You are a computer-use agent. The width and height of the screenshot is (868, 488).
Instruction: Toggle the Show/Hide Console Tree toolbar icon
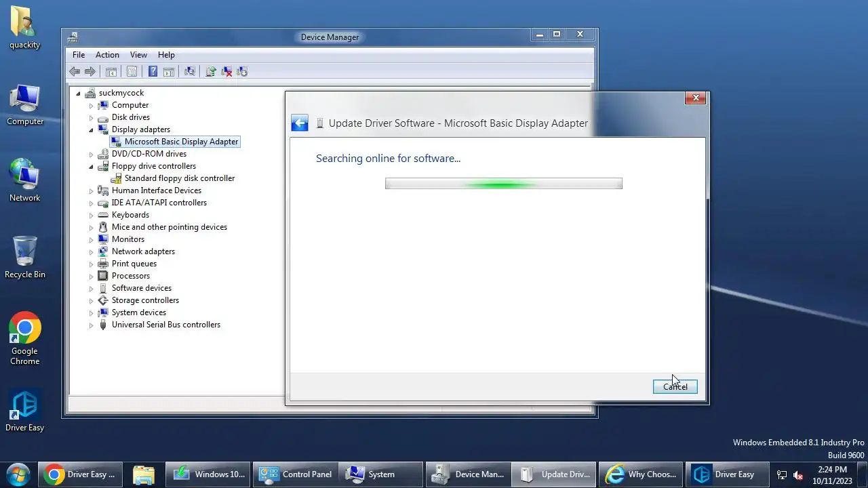point(111,71)
